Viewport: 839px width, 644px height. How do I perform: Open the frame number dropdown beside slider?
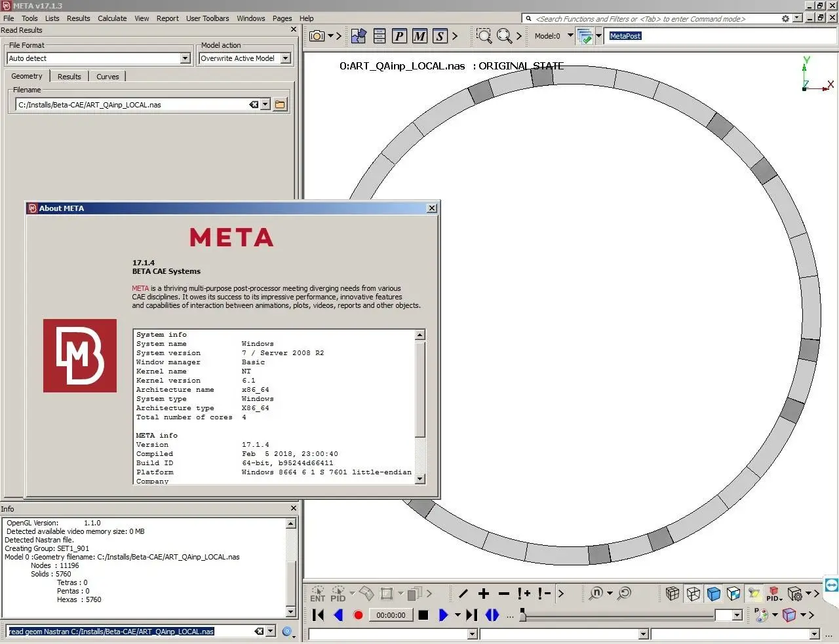tap(737, 615)
